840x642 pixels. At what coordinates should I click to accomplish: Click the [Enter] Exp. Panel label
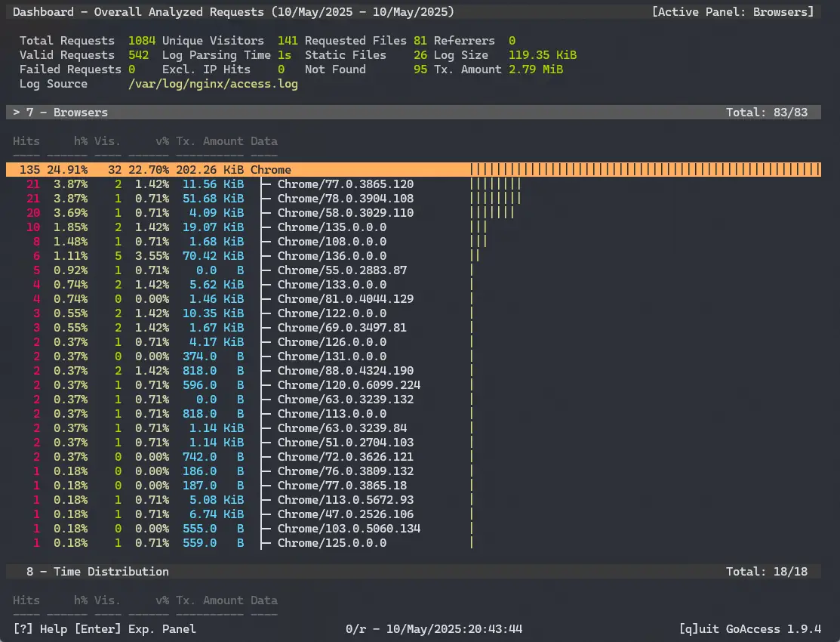tap(135, 628)
